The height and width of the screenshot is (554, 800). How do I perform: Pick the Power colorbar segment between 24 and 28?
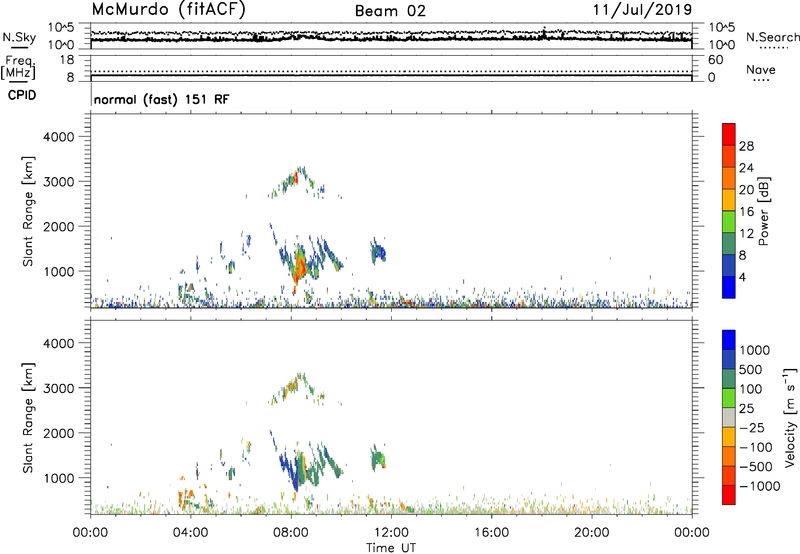coord(729,156)
